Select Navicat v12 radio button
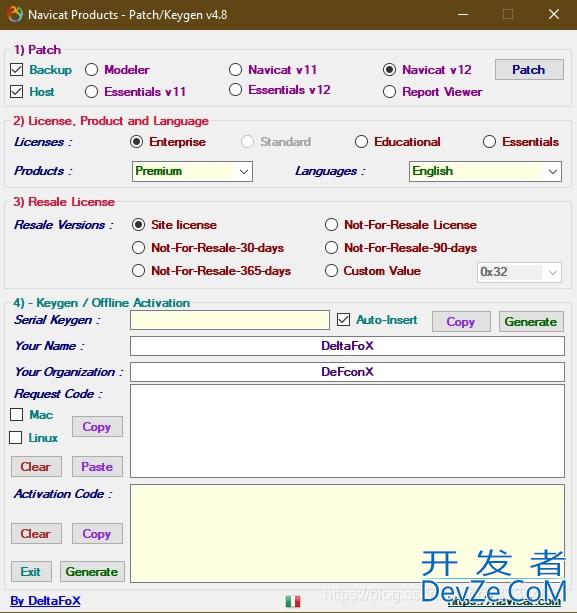 click(x=389, y=70)
